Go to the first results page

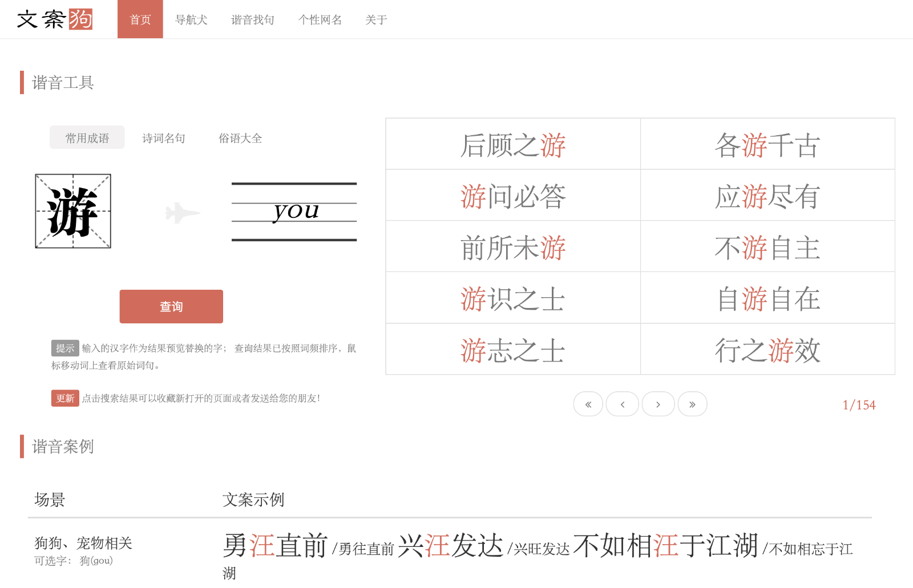(x=588, y=404)
